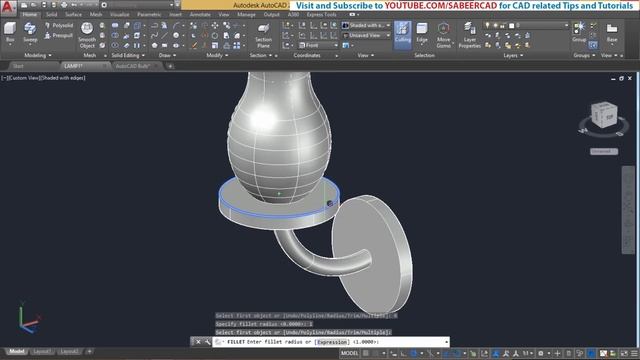640x360 pixels.
Task: Switch to the Visualize ribbon tab
Action: (x=120, y=15)
